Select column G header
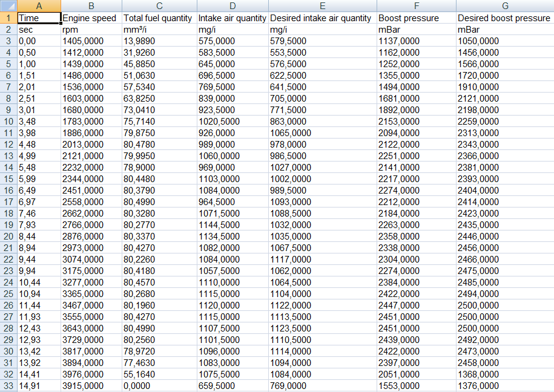 click(505, 5)
